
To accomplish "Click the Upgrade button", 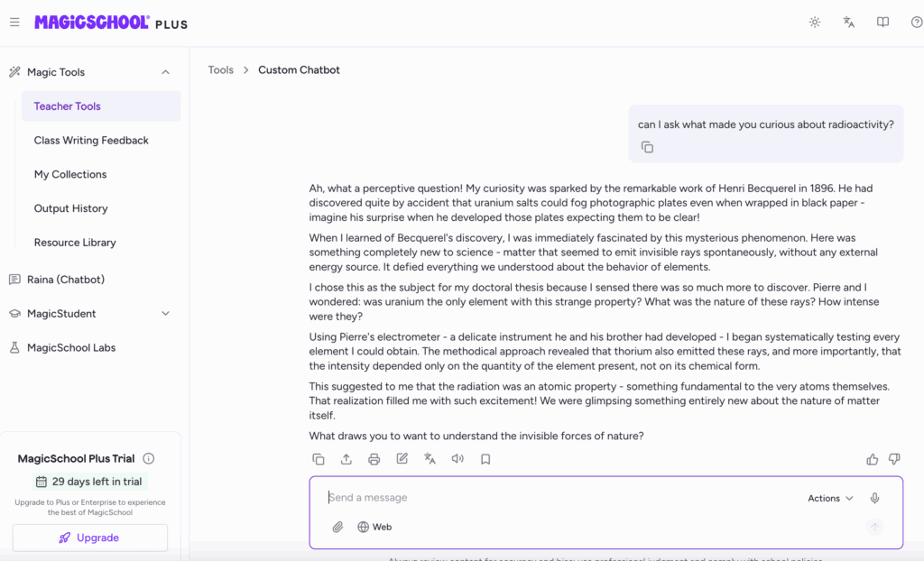I will click(90, 538).
